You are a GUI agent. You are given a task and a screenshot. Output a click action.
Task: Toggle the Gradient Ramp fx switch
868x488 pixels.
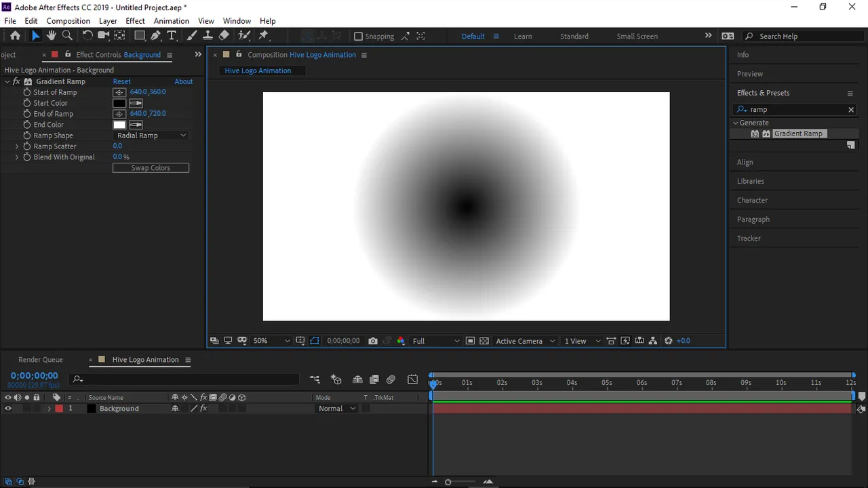[16, 81]
